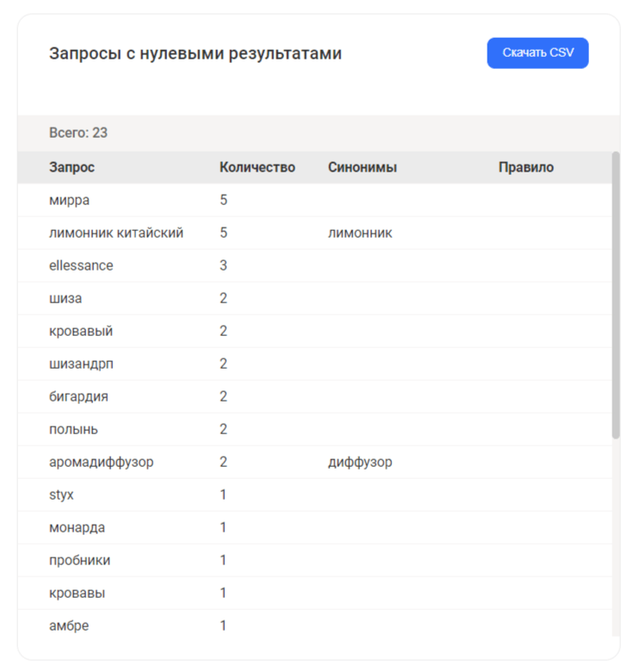Download the CSV with Скачать CSV button

tap(537, 53)
